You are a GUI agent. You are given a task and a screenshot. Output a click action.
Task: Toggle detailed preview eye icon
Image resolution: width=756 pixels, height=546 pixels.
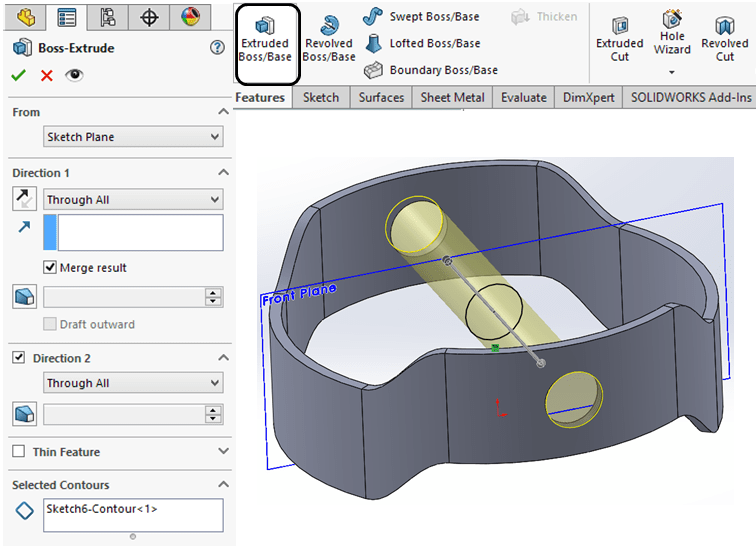point(74,75)
